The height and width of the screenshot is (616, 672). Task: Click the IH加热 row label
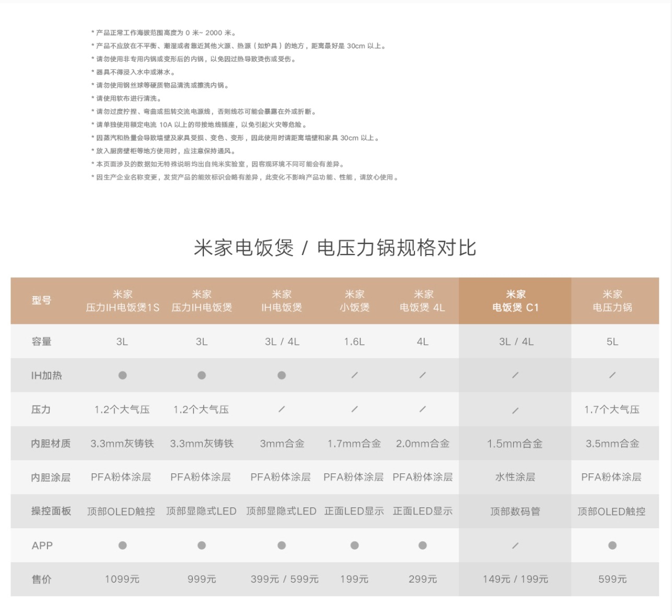tap(47, 376)
